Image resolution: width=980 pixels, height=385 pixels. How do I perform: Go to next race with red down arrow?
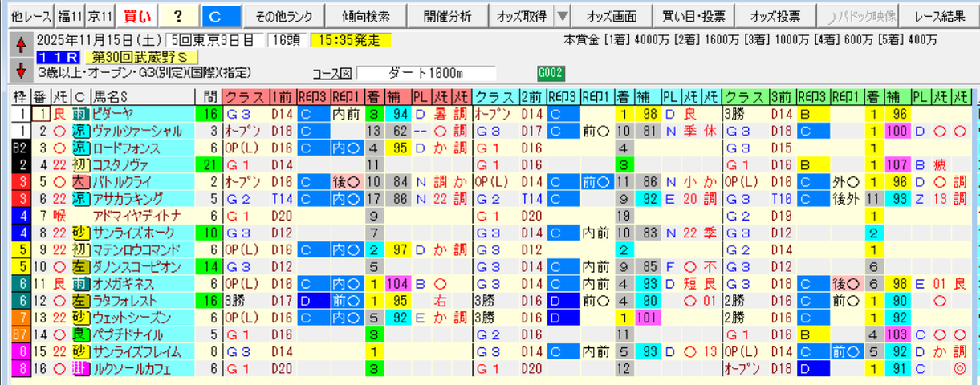[x=20, y=70]
